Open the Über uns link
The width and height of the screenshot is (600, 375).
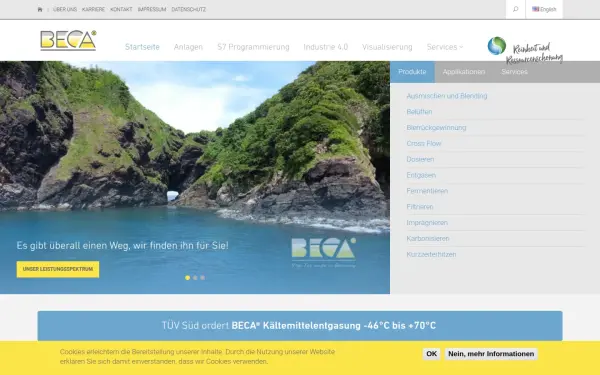coord(65,9)
